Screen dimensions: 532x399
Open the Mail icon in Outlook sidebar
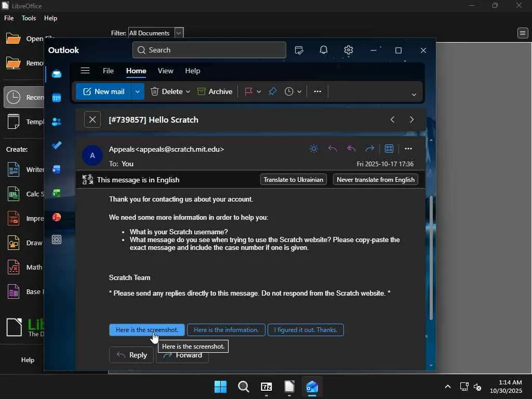[57, 74]
